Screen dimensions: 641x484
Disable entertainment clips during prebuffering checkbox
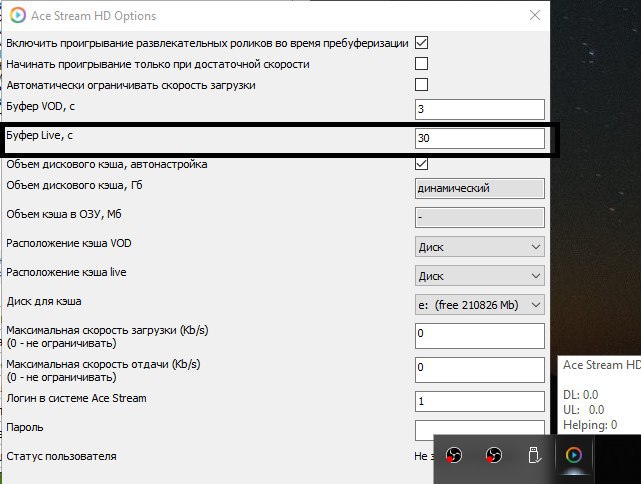[421, 43]
